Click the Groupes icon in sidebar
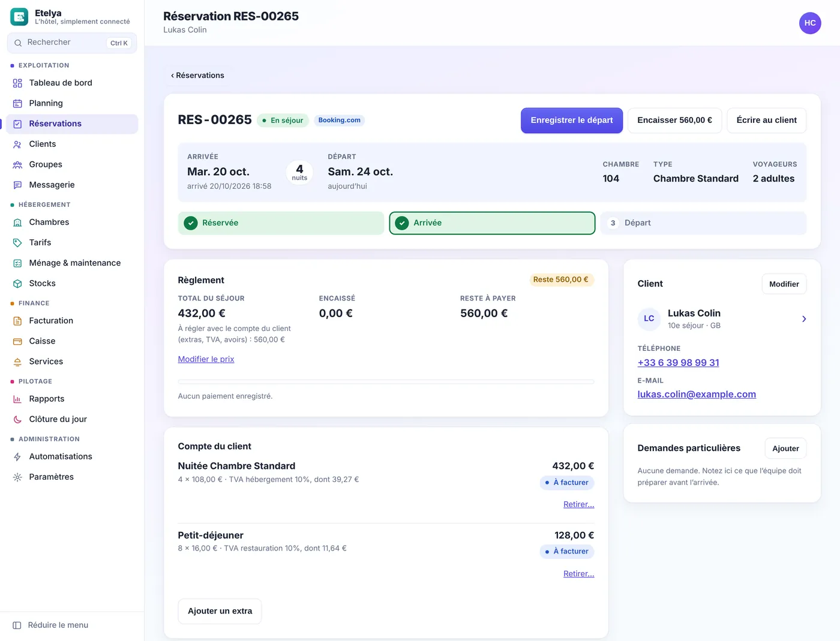The width and height of the screenshot is (840, 641). [17, 165]
